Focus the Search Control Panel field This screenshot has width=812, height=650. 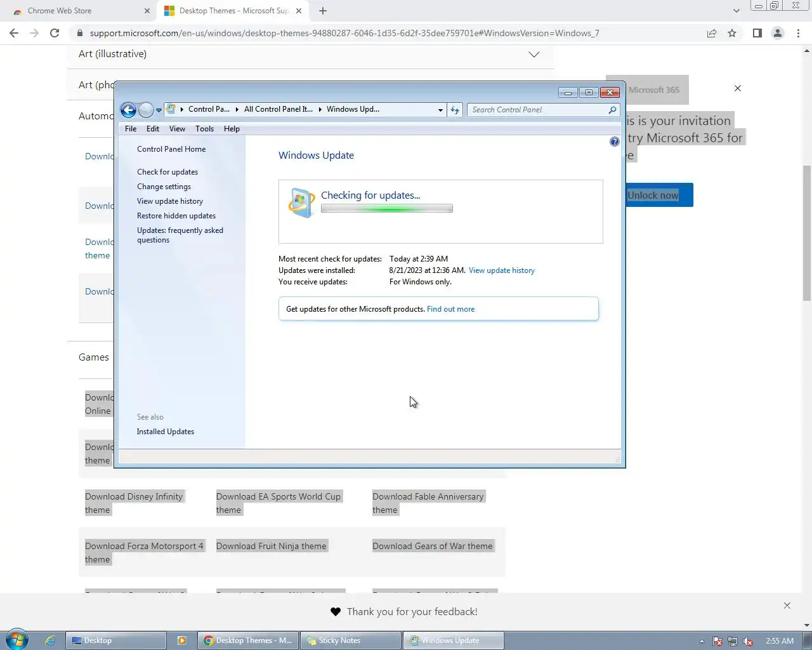(543, 110)
